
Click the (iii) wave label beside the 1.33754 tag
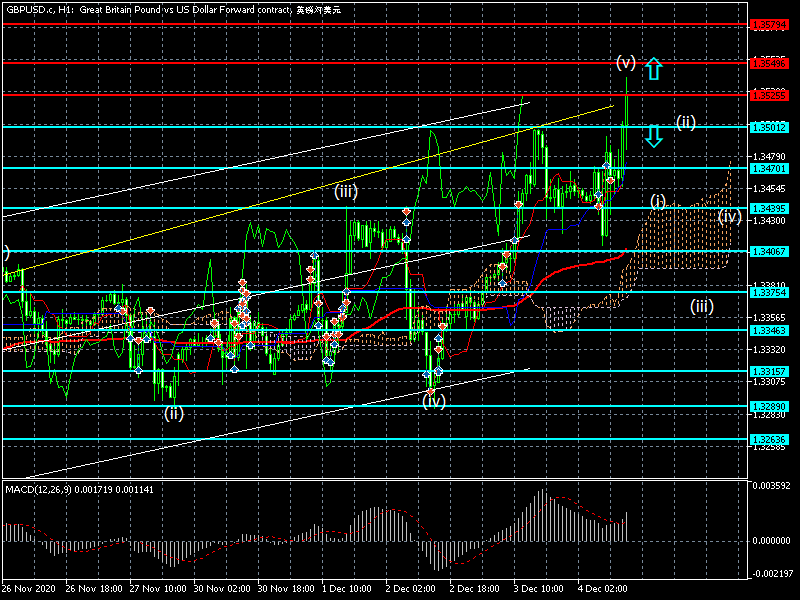(702, 306)
